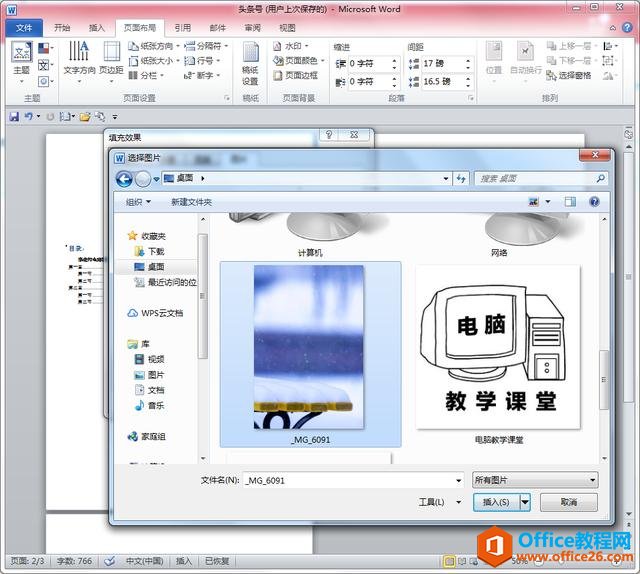
Task: Click the Cancel (取消) button
Action: [x=569, y=503]
